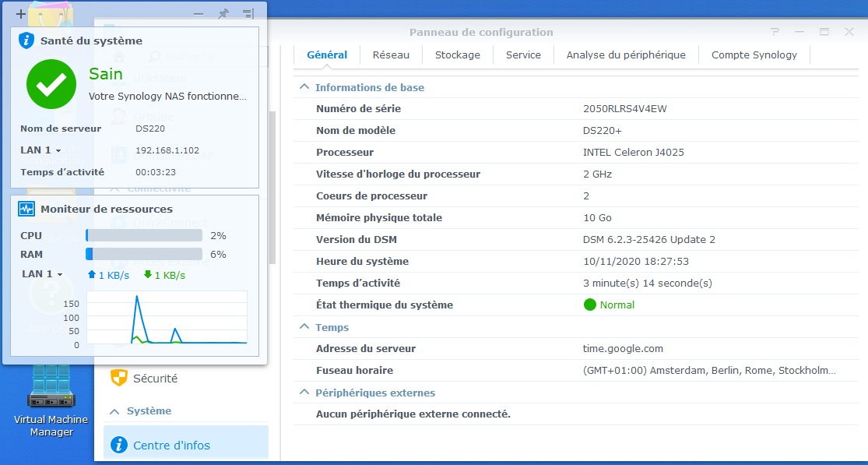
Task: Click the Fuseau horaire label
Action: pos(355,370)
